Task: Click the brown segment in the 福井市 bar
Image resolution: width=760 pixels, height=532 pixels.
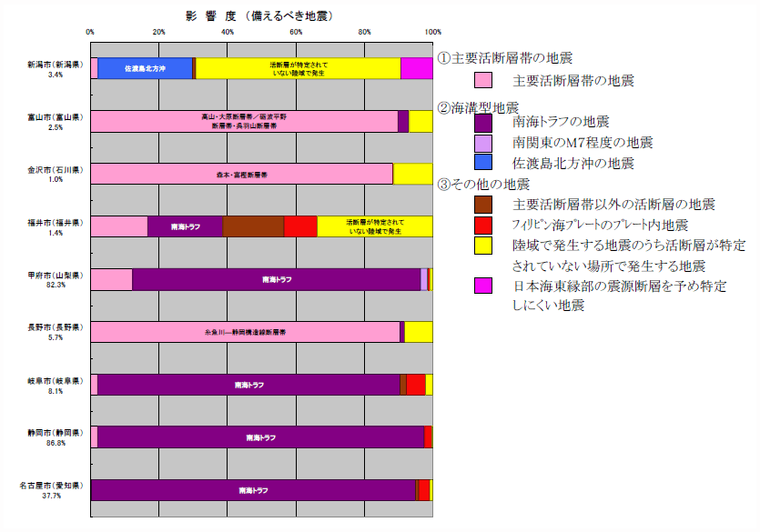Action: pyautogui.click(x=254, y=226)
